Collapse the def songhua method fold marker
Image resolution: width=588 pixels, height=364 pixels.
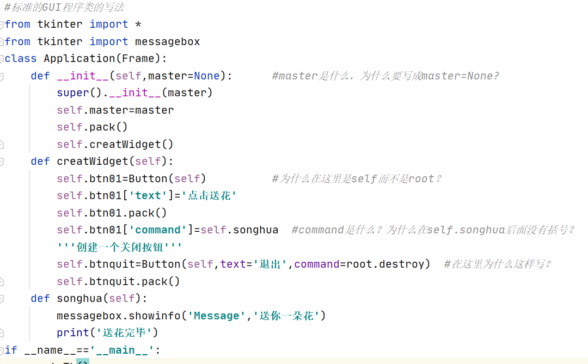[x=2, y=299]
